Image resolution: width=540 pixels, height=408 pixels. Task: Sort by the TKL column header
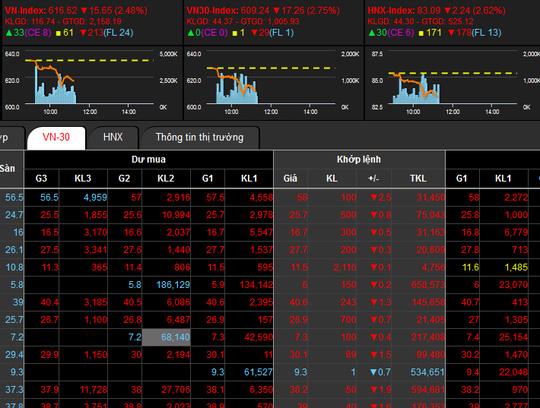pos(418,178)
